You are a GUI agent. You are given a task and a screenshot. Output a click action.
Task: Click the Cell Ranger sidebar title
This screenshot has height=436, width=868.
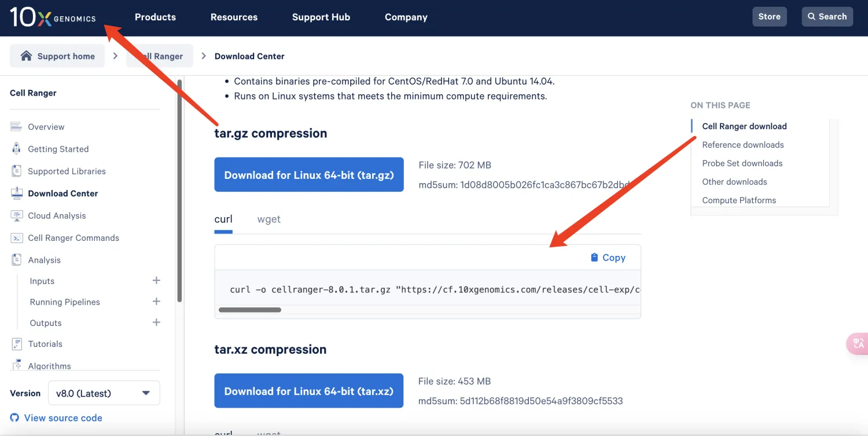(33, 93)
